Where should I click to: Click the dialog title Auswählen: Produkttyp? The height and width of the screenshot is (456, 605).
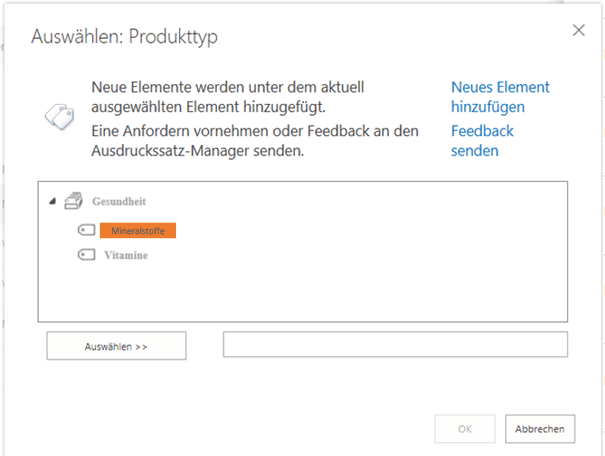125,38
